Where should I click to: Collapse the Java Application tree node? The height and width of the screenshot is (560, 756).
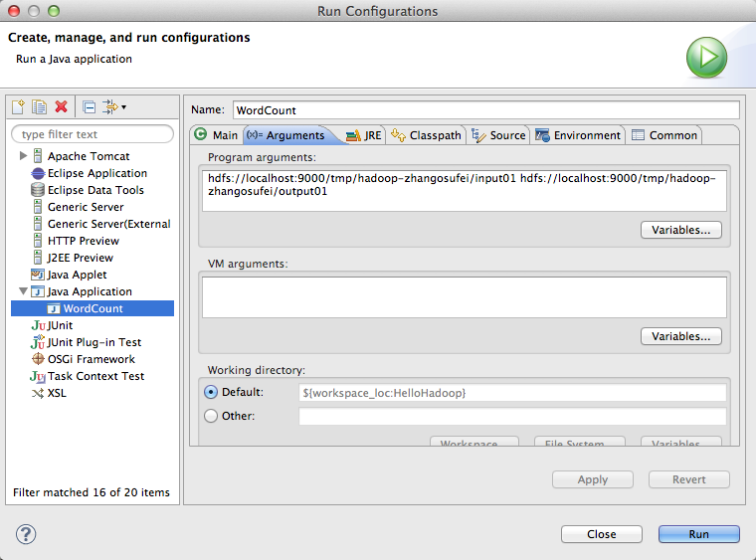coord(23,291)
